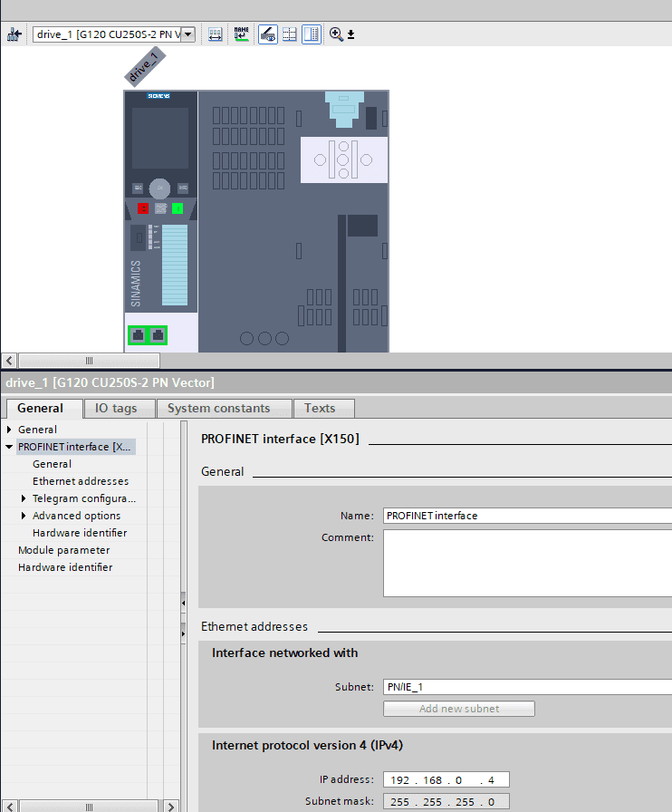Click the upper pane splitter arrow
This screenshot has width=672, height=812.
pos(183,603)
